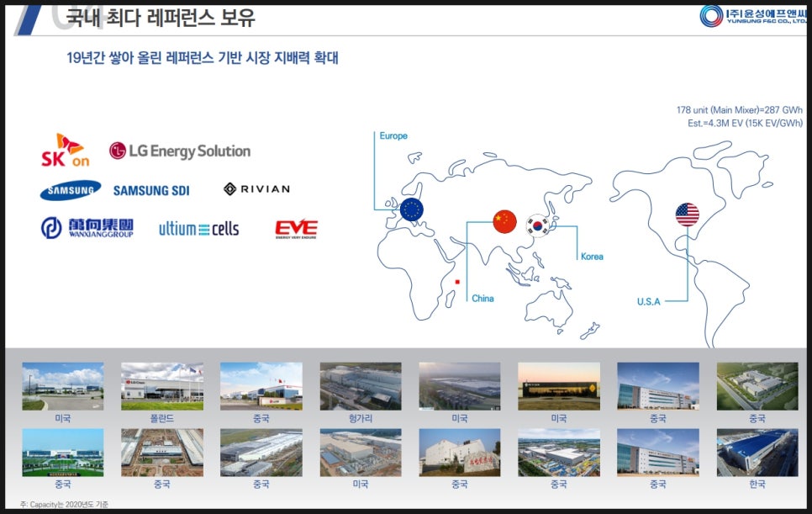Click the text 178 unit (Main Mixer)=287 GWh
The height and width of the screenshot is (514, 812).
tap(740, 110)
